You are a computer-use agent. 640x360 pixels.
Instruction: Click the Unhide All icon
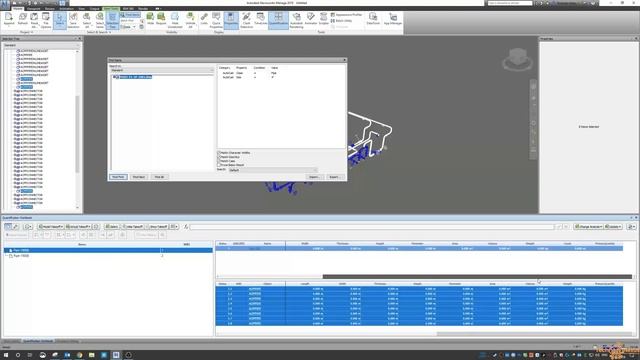tap(190, 19)
